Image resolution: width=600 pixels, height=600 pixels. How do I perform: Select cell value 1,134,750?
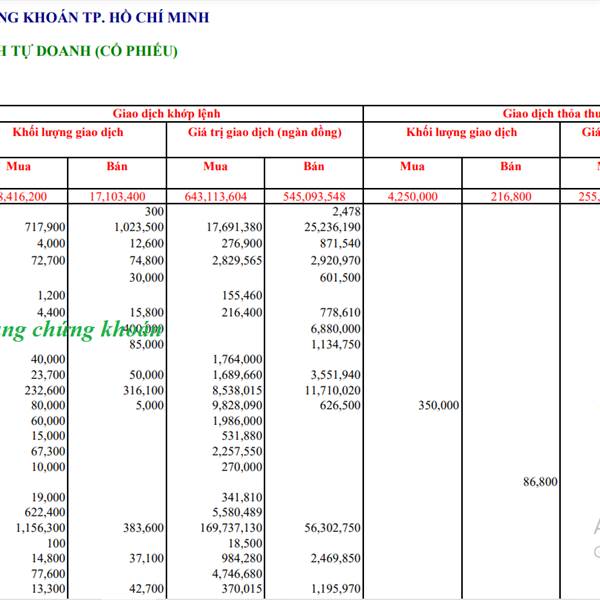(x=336, y=344)
